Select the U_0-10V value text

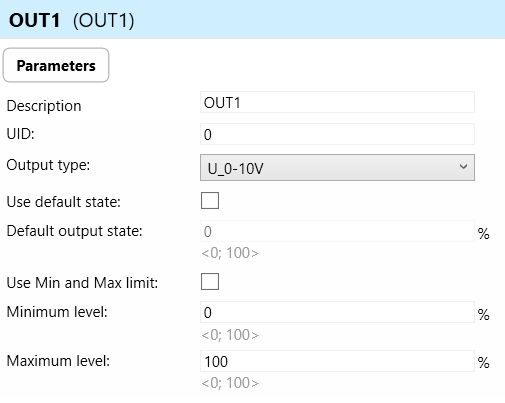point(235,169)
